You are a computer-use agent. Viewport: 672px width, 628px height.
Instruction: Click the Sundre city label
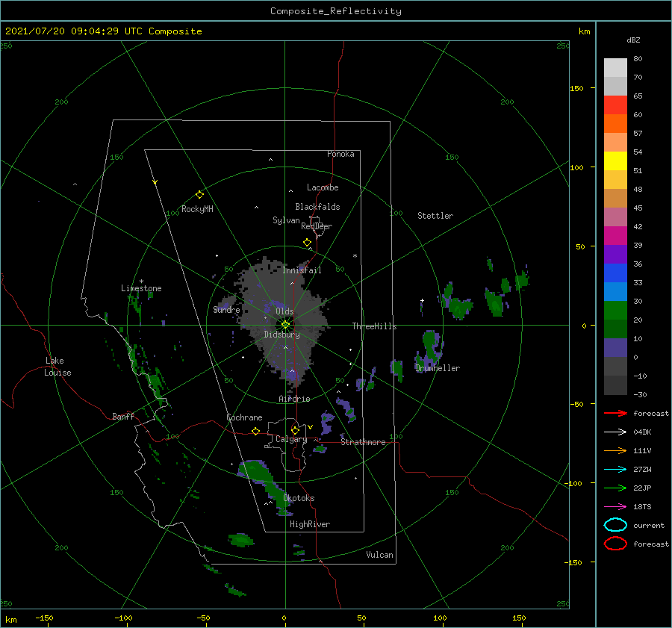(x=227, y=309)
